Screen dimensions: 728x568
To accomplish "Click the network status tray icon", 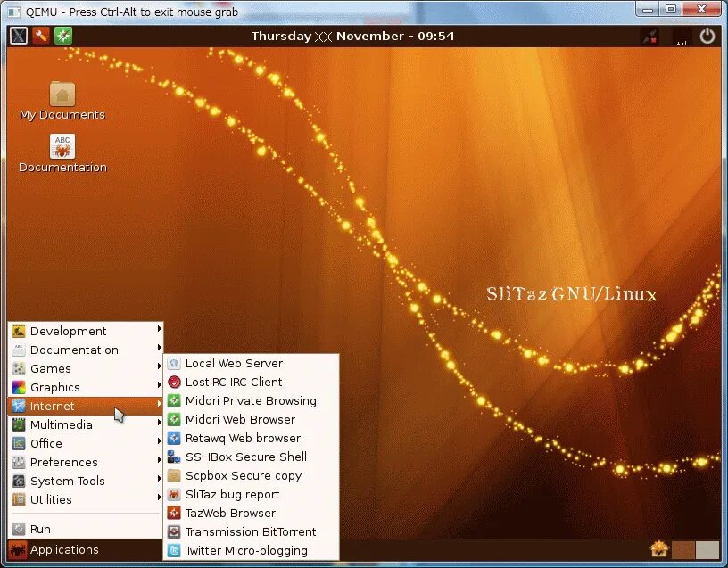I will point(650,37).
